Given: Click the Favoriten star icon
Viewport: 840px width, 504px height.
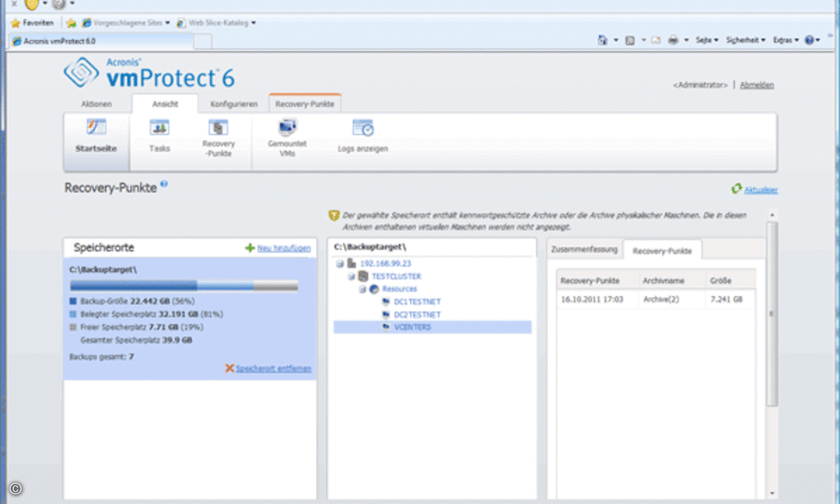Looking at the screenshot, I should 15,22.
